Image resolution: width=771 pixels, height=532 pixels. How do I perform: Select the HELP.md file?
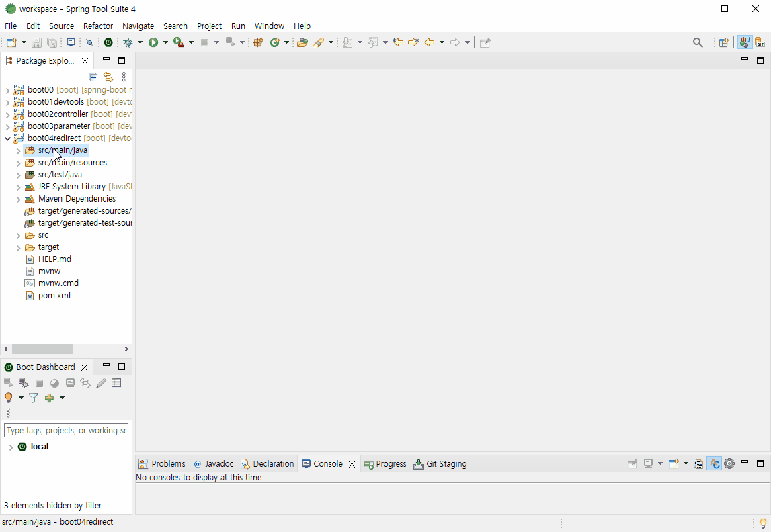tap(54, 259)
